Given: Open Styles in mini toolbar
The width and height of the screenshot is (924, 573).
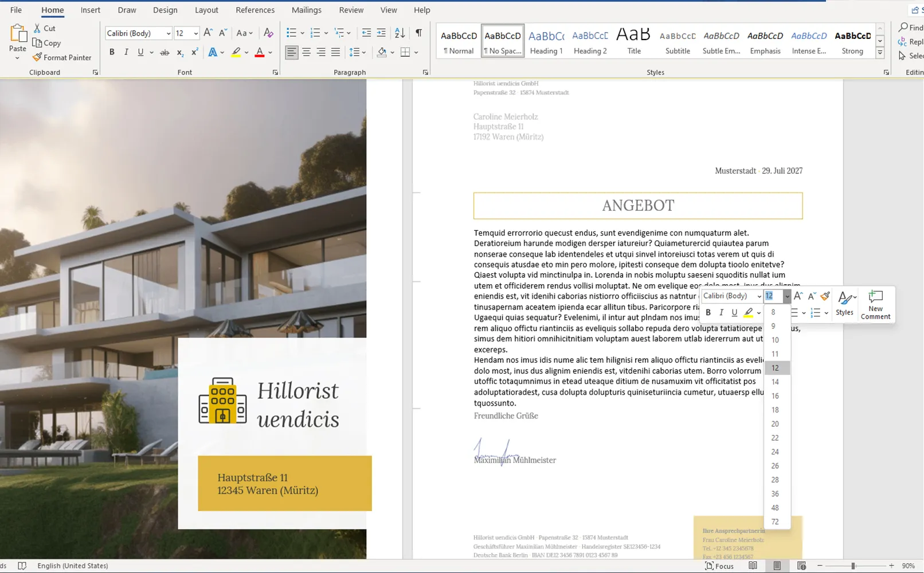Looking at the screenshot, I should click(845, 304).
